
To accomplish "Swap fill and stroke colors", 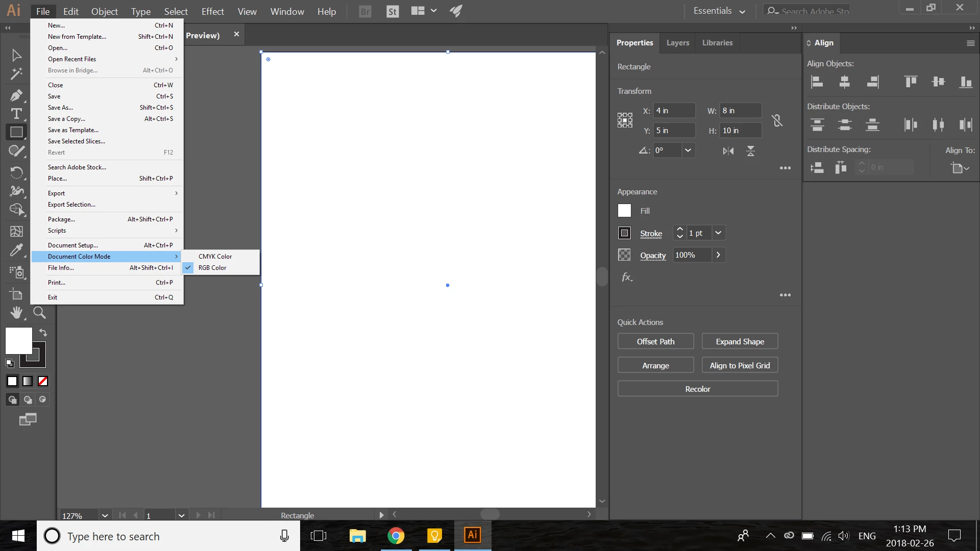I will (x=43, y=333).
